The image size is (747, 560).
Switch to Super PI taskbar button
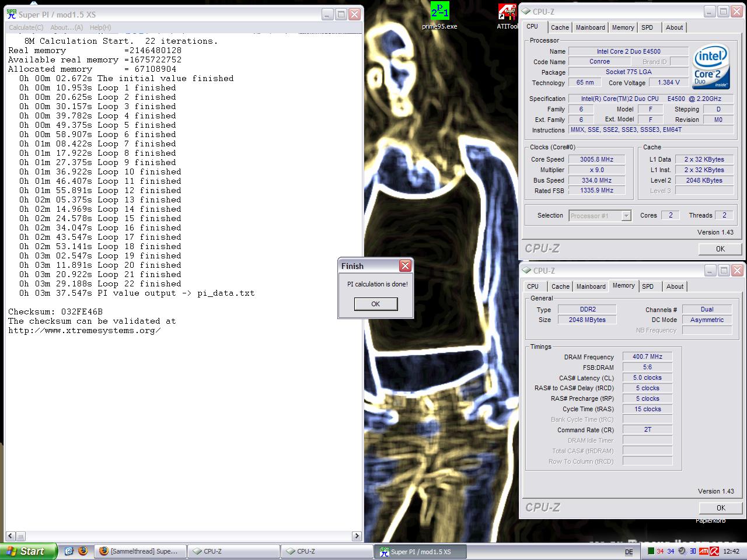pyautogui.click(x=420, y=551)
